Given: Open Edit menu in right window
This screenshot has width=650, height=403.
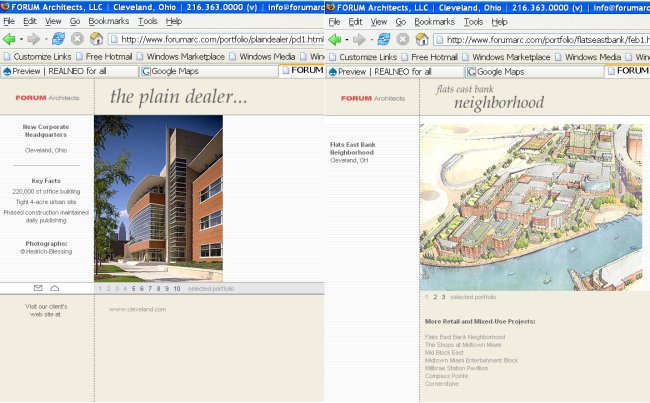Looking at the screenshot, I should pos(355,22).
